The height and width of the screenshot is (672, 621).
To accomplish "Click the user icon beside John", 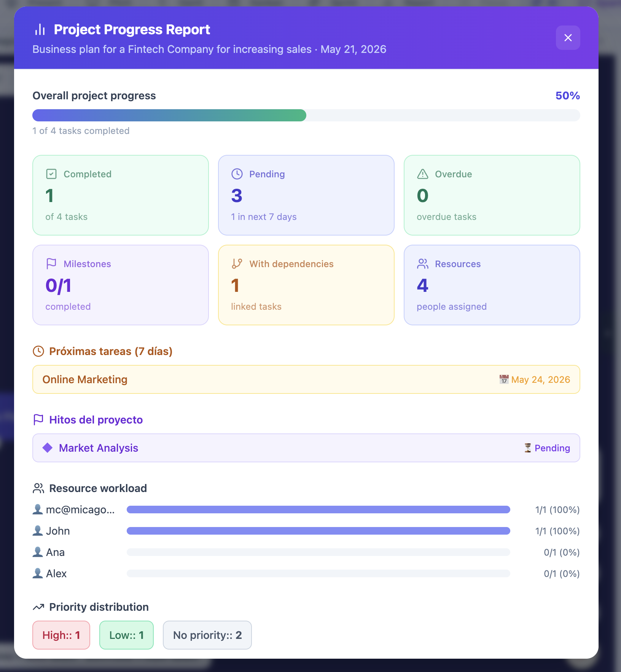I will 38,531.
